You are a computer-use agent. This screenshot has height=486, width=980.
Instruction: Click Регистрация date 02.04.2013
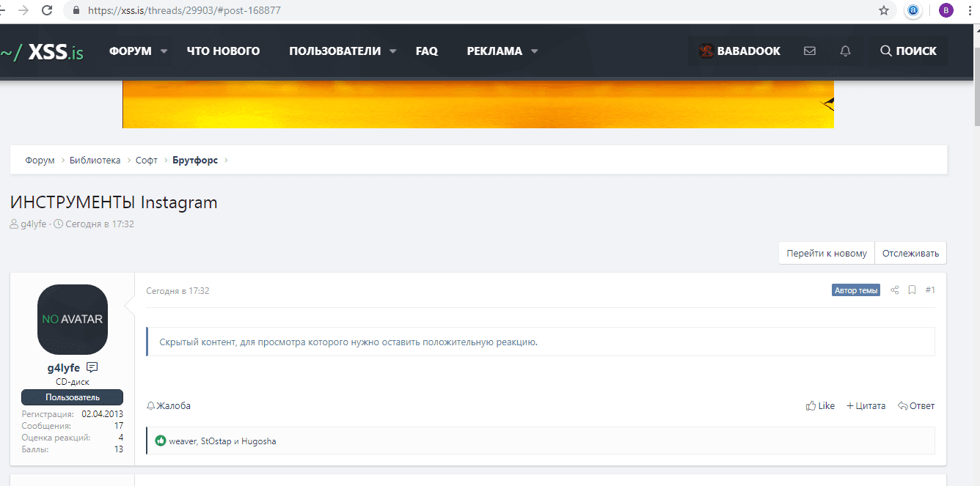click(102, 414)
